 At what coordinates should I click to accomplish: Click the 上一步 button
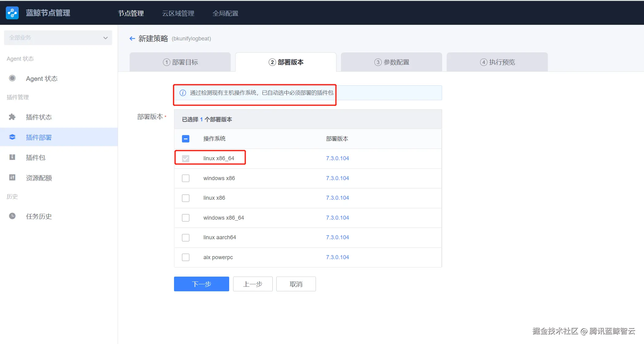click(x=253, y=284)
